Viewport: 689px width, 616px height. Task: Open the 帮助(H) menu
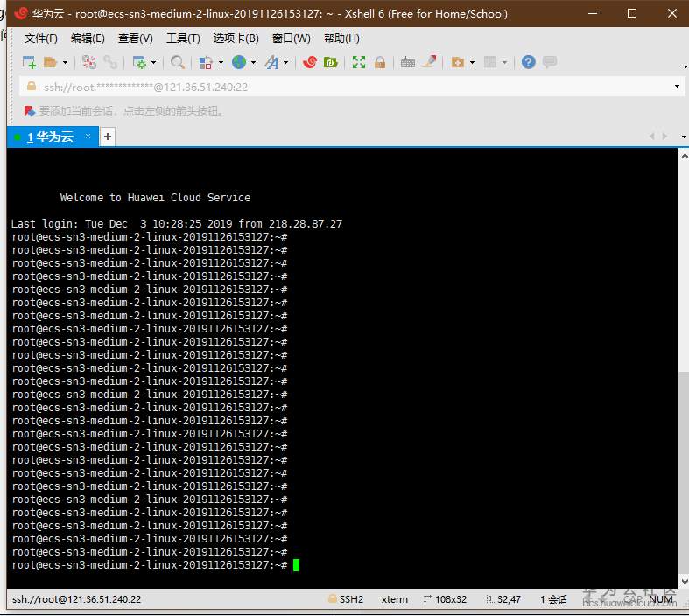click(341, 38)
